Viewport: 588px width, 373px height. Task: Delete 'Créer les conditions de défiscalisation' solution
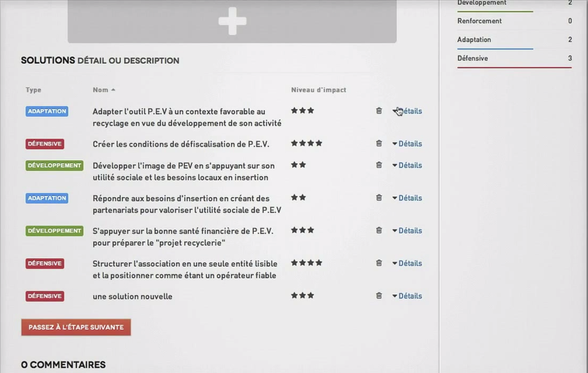pyautogui.click(x=379, y=143)
